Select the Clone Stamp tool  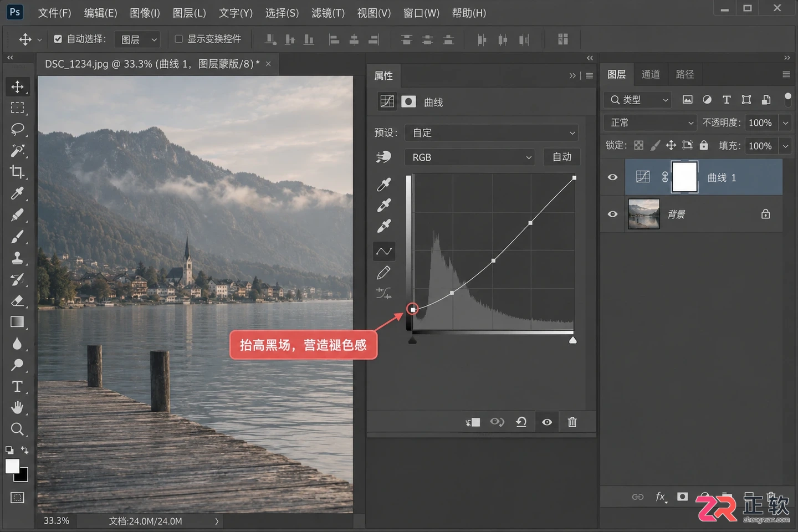point(17,258)
